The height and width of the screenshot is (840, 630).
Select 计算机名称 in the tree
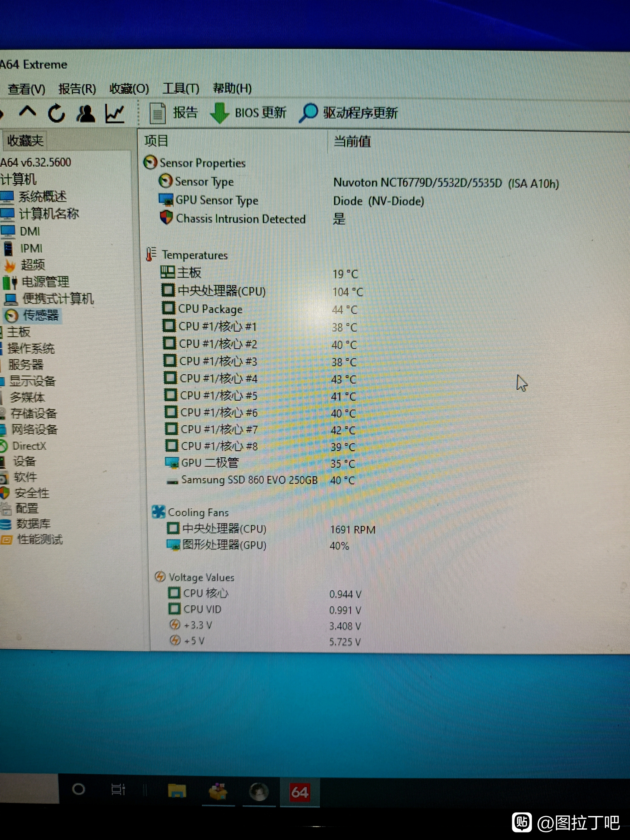coord(39,214)
